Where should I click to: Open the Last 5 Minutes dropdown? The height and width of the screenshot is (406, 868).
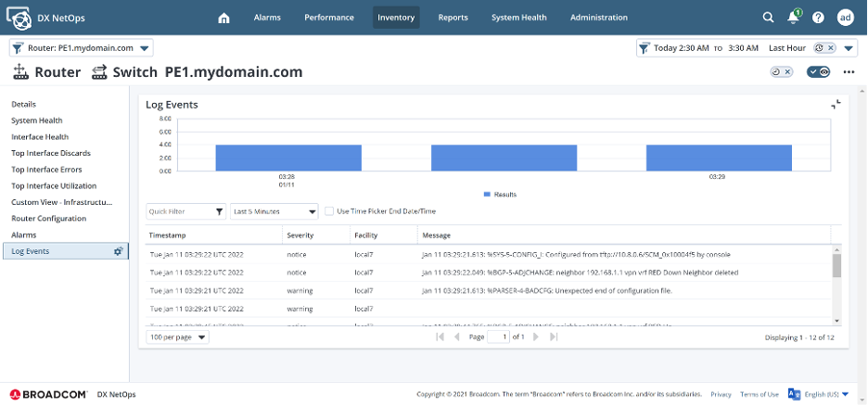[274, 211]
